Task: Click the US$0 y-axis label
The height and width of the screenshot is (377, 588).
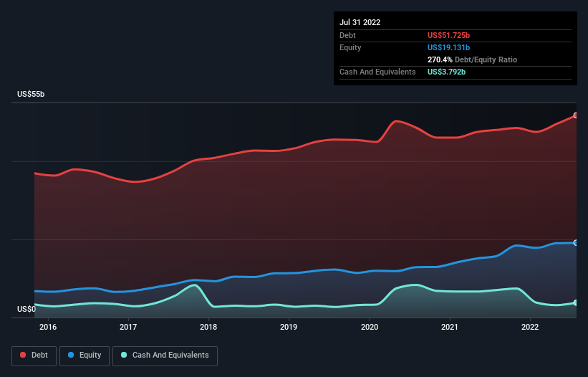Action: pyautogui.click(x=26, y=309)
